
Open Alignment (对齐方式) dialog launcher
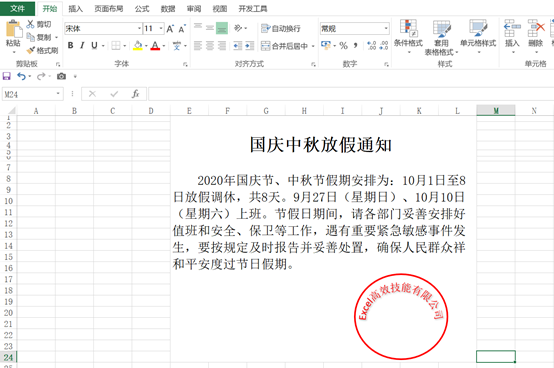[x=313, y=64]
